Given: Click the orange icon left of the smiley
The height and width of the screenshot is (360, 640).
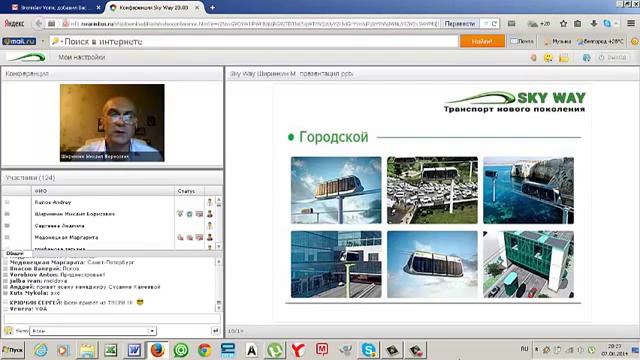Looking at the screenshot, I should [533, 58].
